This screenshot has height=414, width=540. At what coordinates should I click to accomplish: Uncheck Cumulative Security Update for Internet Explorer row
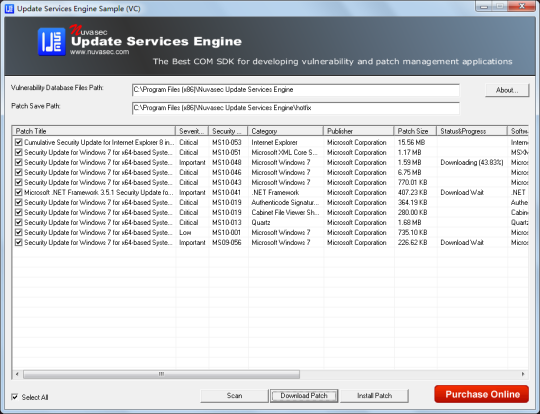click(x=19, y=142)
